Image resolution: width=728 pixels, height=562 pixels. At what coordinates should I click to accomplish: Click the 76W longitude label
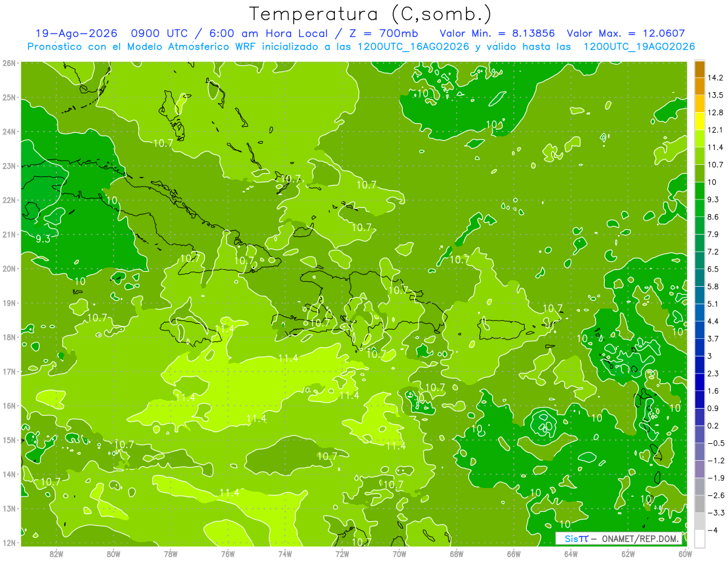(227, 554)
